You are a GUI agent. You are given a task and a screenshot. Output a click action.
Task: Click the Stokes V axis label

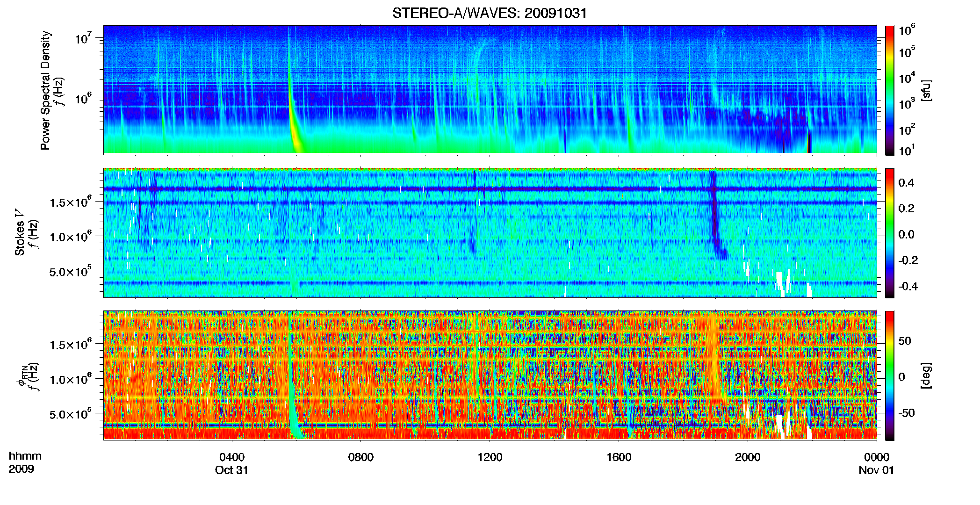coord(20,232)
